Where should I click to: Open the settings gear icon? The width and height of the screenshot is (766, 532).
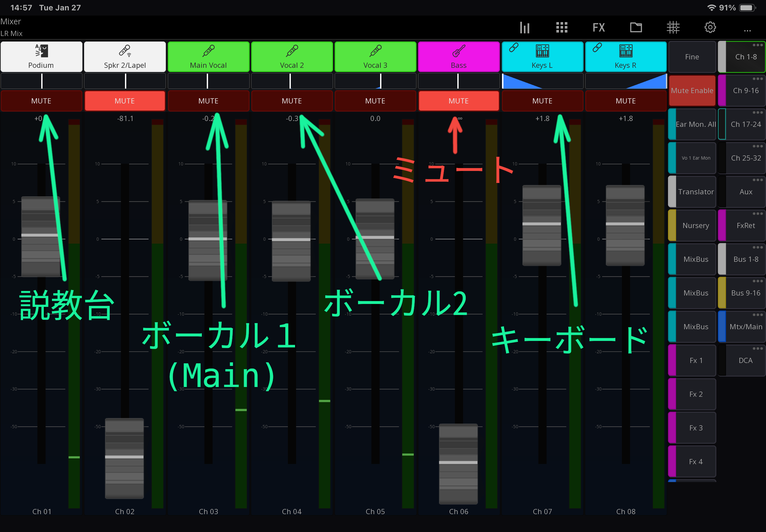click(x=710, y=27)
